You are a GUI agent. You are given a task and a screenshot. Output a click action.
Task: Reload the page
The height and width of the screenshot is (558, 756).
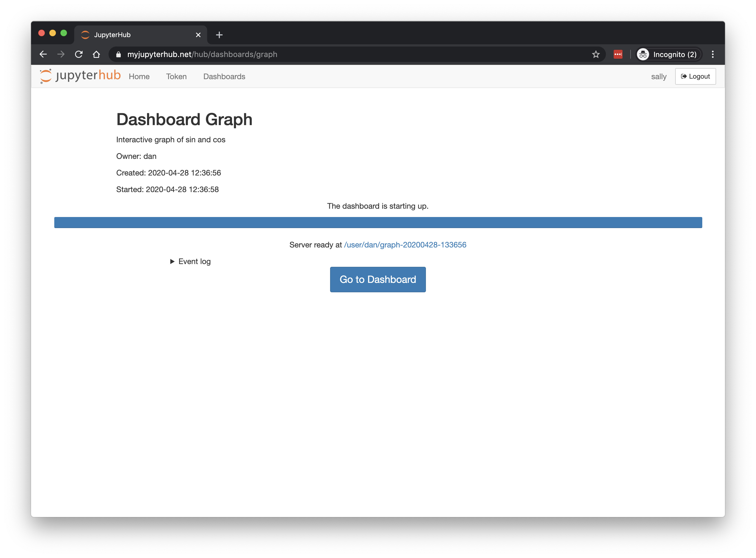pyautogui.click(x=79, y=54)
